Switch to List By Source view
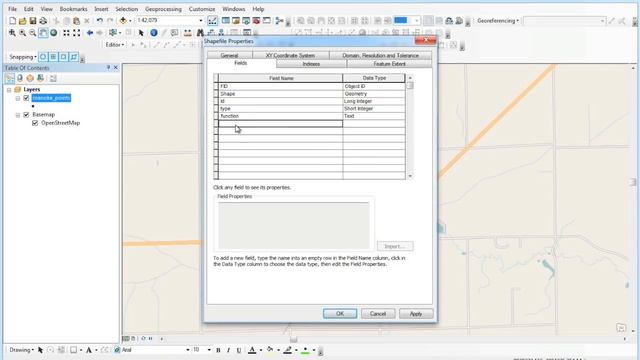640x360 pixels. tap(20, 78)
